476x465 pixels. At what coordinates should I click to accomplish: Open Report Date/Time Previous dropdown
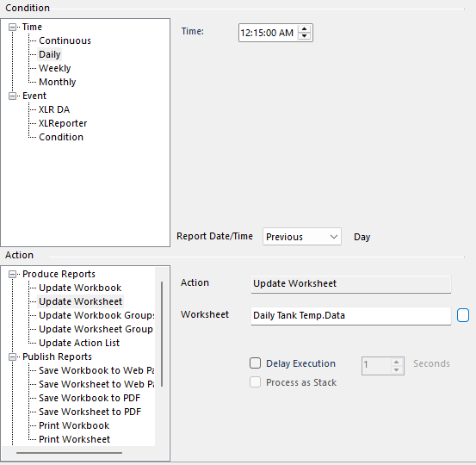click(302, 237)
